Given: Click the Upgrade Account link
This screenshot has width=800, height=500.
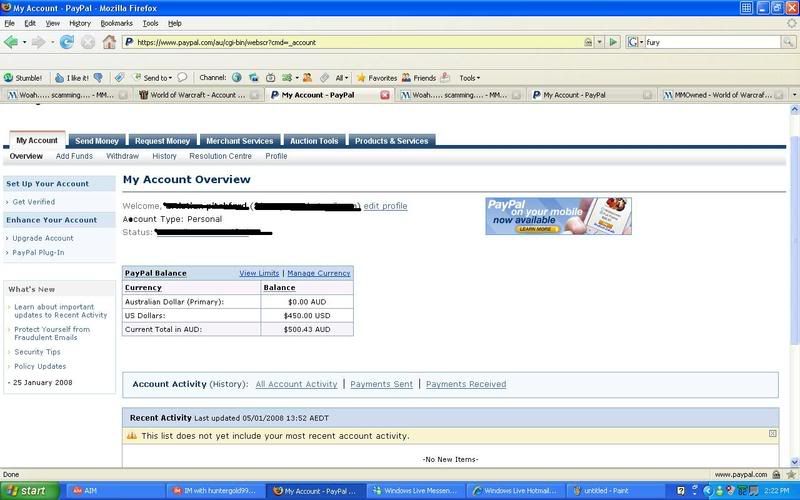Looking at the screenshot, I should [x=43, y=238].
